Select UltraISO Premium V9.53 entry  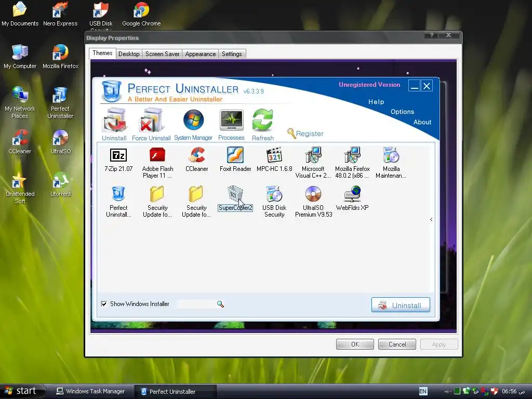point(313,202)
